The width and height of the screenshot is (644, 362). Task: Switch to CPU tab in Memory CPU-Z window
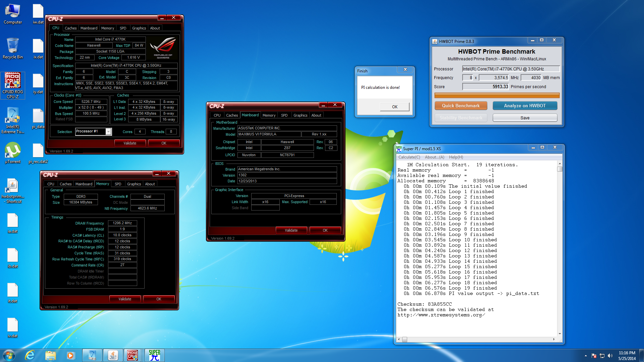click(51, 184)
